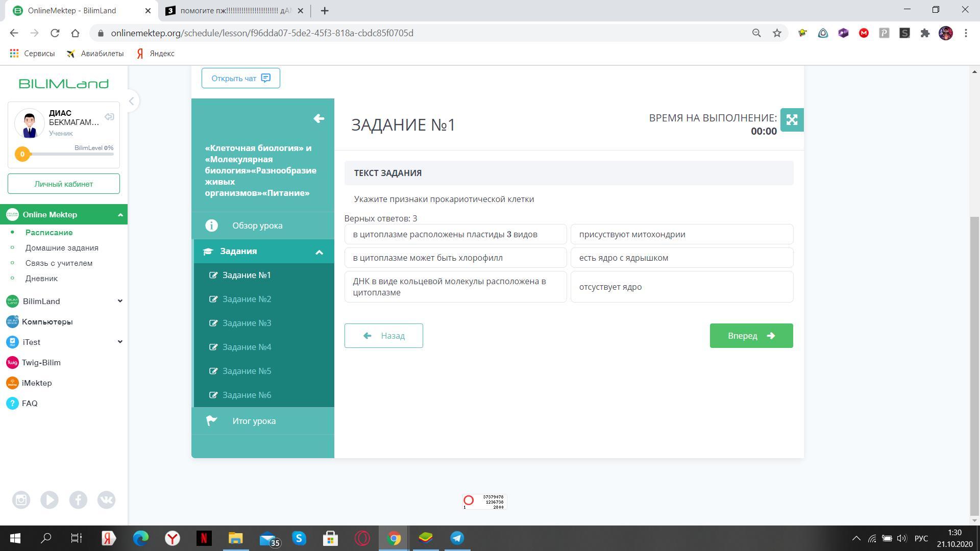Screen dimensions: 980x551
Task: Click the Открыть чат button
Action: click(240, 78)
